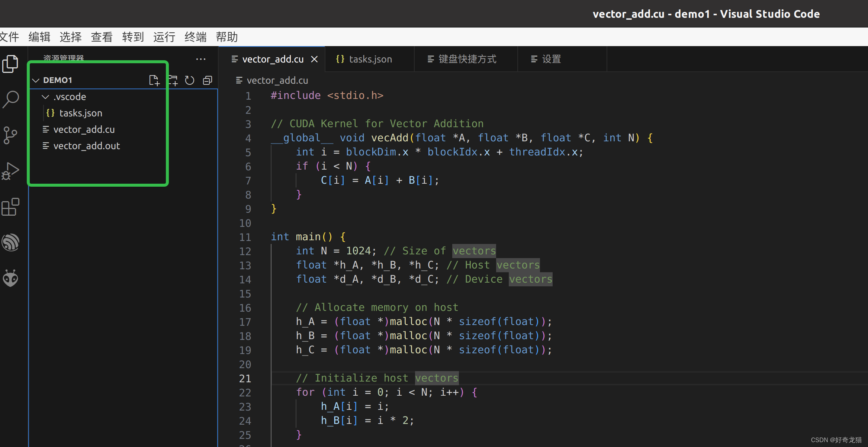This screenshot has width=868, height=447.
Task: Click the 'h_A[i] = i;' statement
Action: coord(355,406)
